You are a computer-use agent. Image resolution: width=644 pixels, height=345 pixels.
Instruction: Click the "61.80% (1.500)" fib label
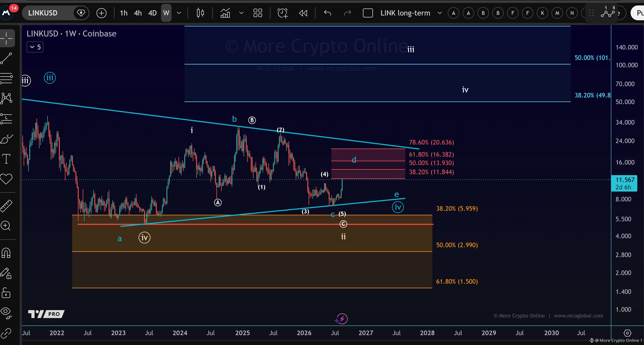tap(457, 282)
